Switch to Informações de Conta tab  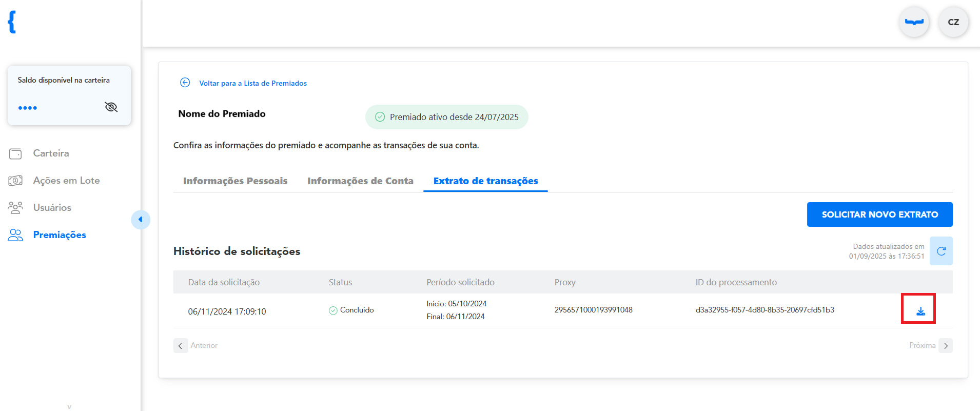[360, 181]
